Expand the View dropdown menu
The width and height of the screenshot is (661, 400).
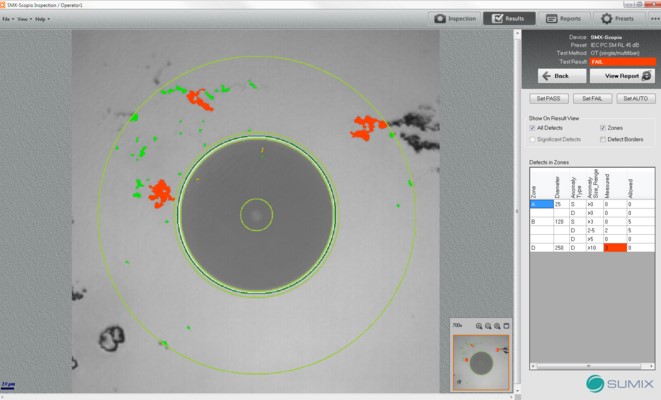tap(24, 19)
